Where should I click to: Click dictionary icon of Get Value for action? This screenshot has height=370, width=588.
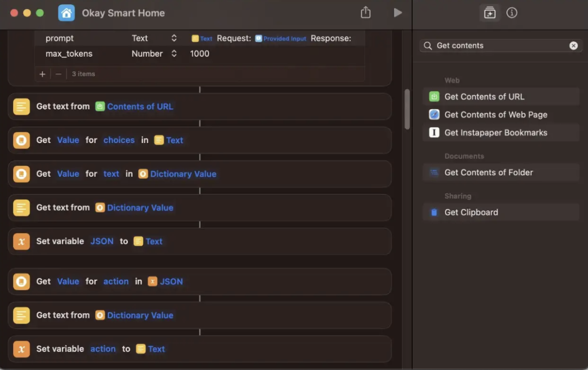(21, 281)
